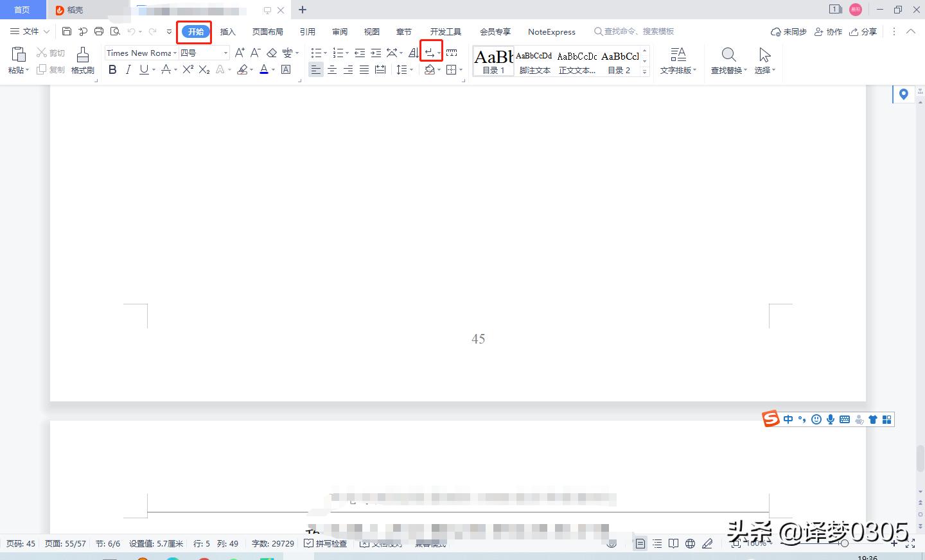This screenshot has height=560, width=925.
Task: Toggle the 拼写检查 spell check option
Action: [x=326, y=543]
